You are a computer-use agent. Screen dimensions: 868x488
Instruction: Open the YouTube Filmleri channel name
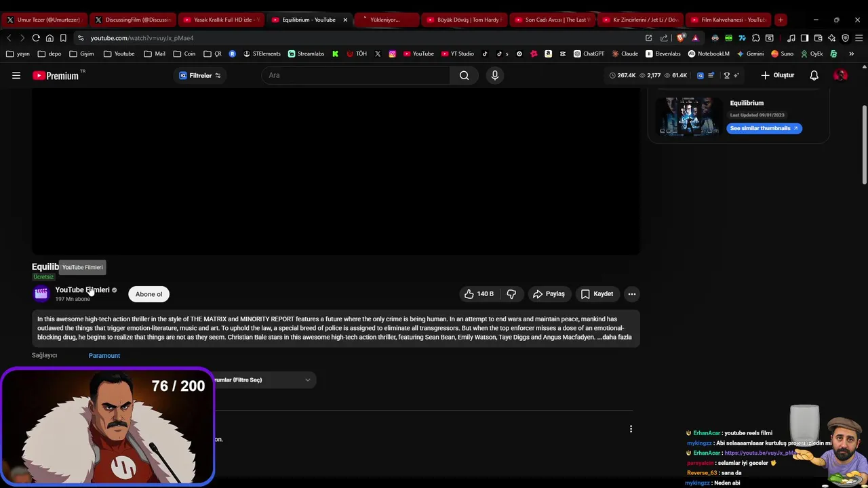[x=82, y=290]
